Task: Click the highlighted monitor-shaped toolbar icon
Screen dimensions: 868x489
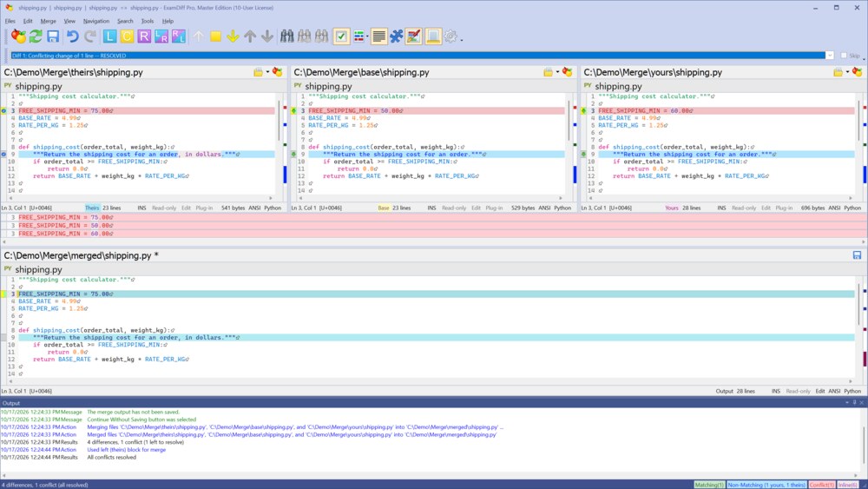Action: pos(433,36)
